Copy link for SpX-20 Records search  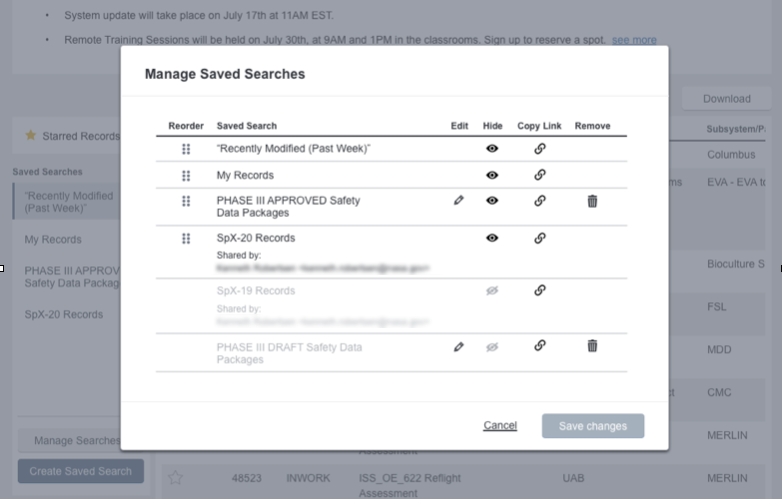click(540, 238)
